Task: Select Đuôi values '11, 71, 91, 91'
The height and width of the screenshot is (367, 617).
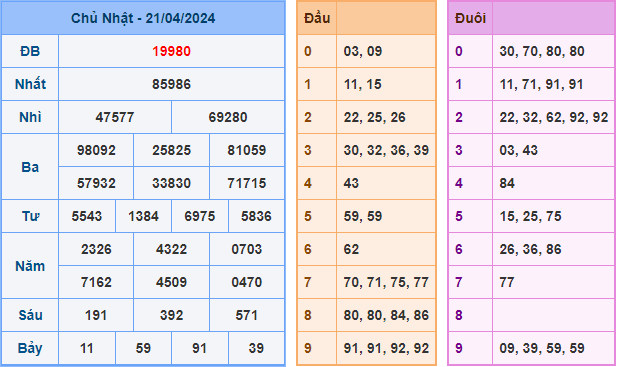Action: [x=541, y=84]
